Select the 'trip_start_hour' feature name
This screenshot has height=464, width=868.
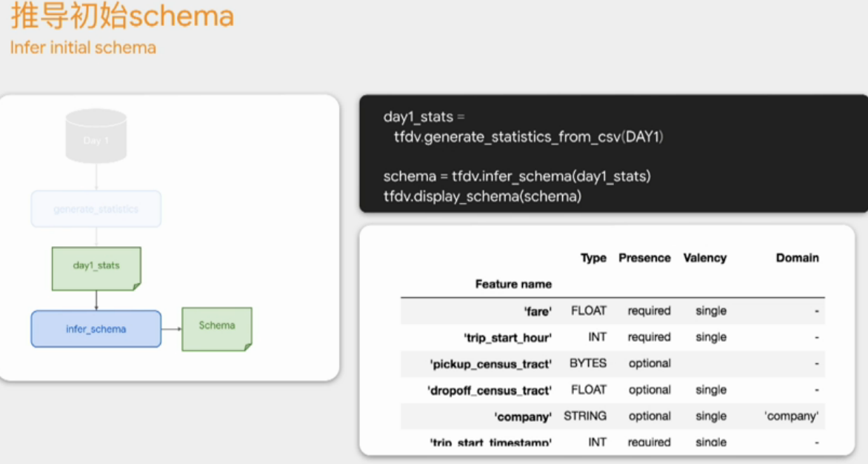[507, 338]
